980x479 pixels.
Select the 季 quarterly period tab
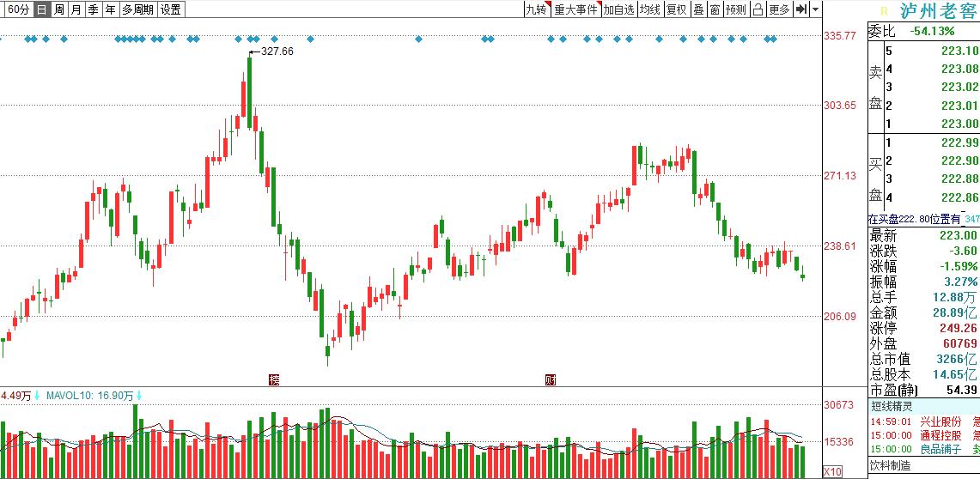click(x=93, y=9)
